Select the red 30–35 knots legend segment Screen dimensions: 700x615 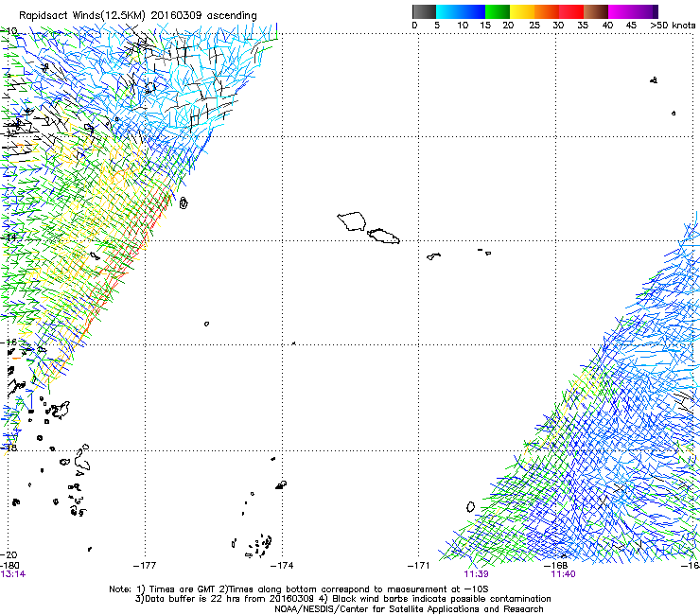click(x=571, y=11)
